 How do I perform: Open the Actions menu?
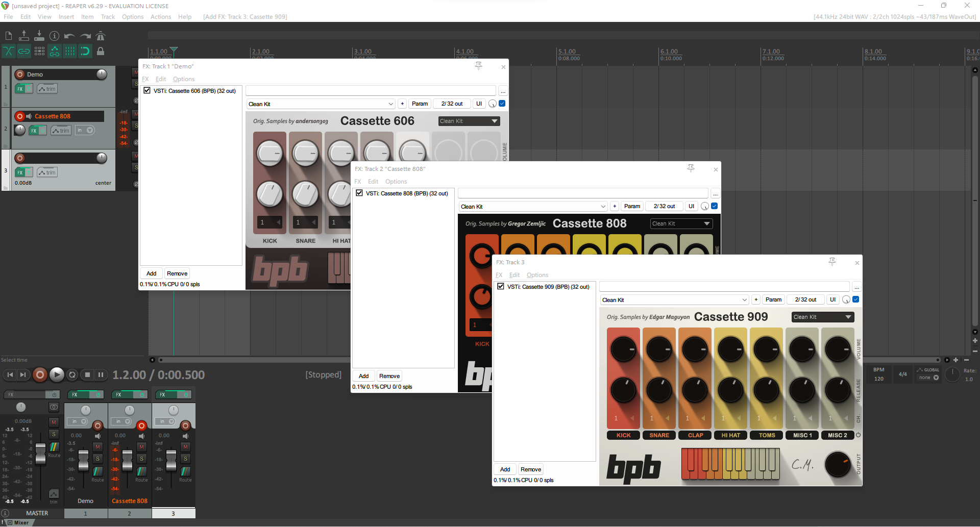(x=161, y=17)
